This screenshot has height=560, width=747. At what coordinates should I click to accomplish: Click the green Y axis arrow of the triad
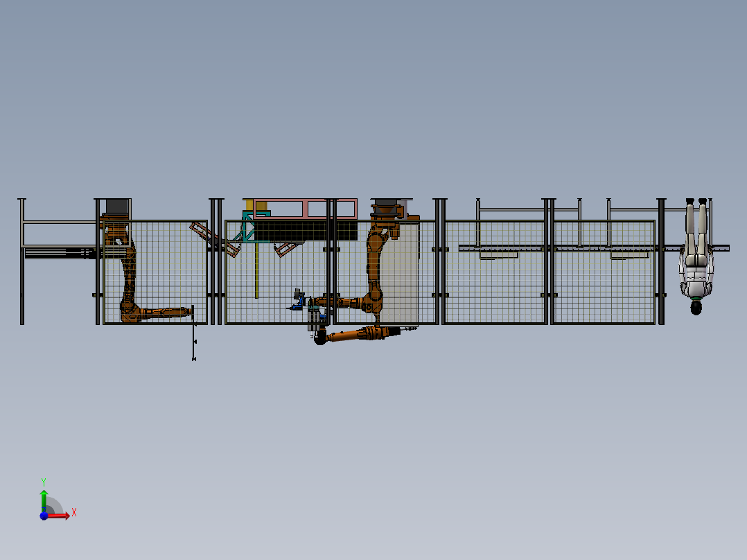[44, 501]
